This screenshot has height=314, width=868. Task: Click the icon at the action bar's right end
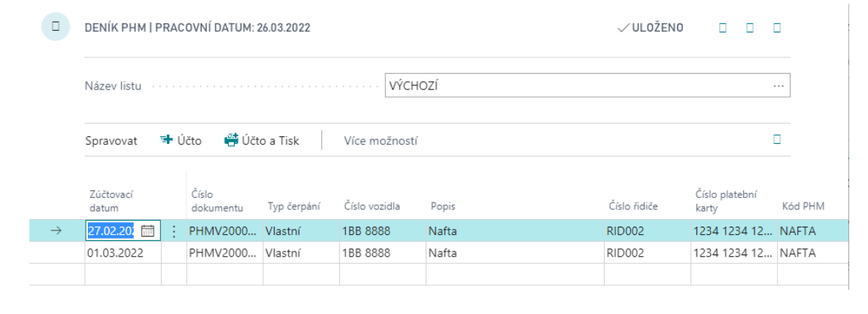pos(777,139)
